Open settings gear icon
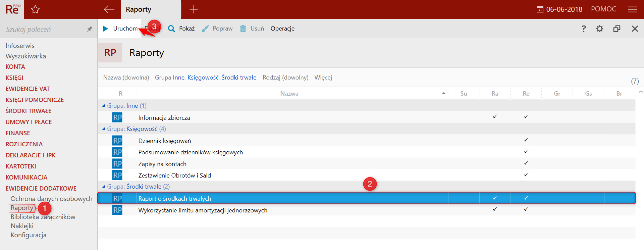 [x=600, y=29]
